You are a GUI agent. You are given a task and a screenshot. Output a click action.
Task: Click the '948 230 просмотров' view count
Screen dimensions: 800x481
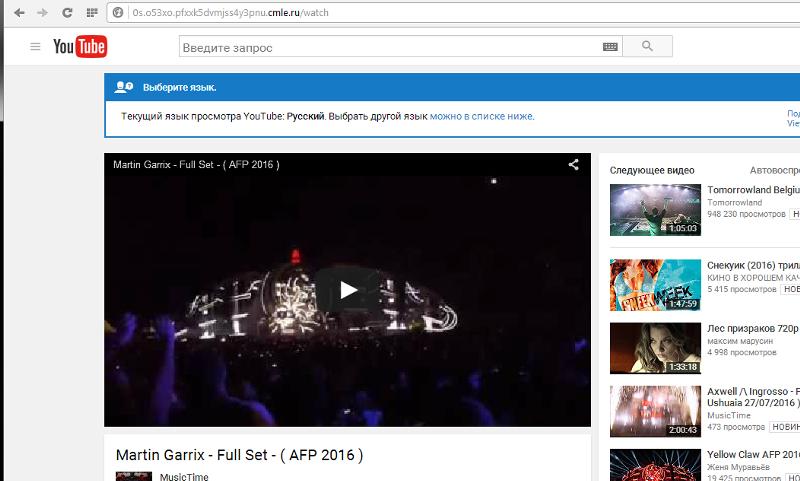(x=746, y=214)
